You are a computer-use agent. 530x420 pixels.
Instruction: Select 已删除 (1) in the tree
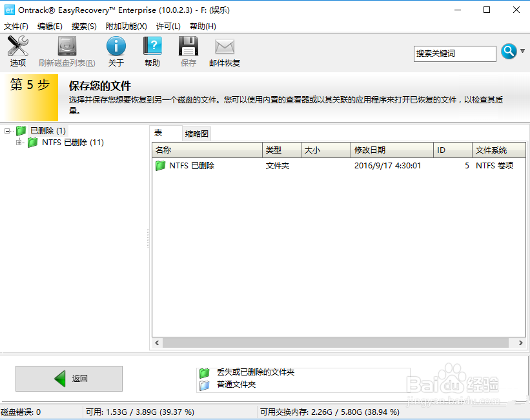click(48, 131)
